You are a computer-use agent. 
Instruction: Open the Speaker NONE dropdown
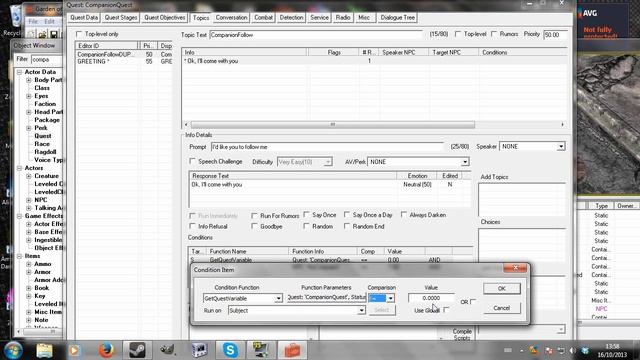click(561, 147)
